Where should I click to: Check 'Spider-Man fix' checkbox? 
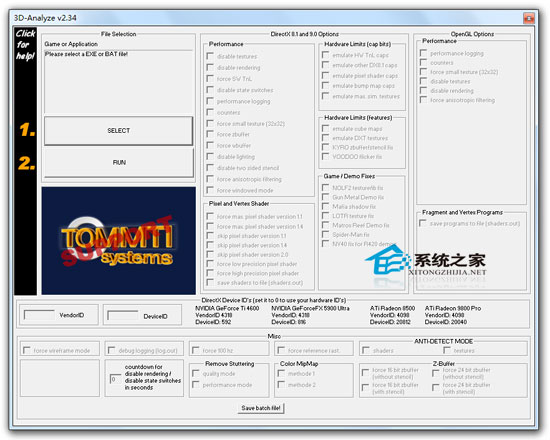click(x=326, y=234)
